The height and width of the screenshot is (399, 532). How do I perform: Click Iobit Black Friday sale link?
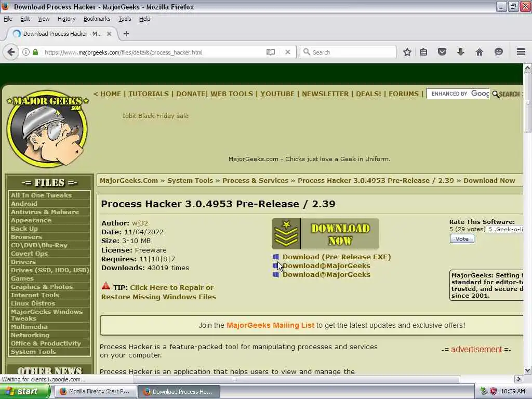coord(155,116)
